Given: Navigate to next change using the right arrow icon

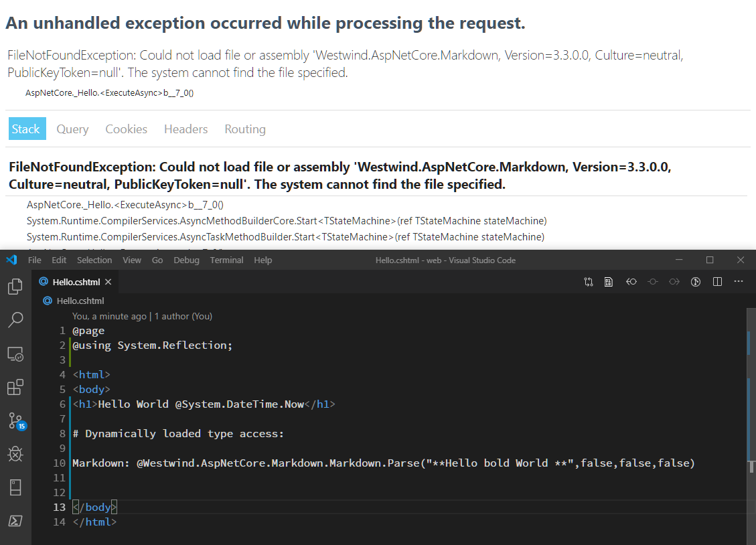Looking at the screenshot, I should tap(674, 282).
